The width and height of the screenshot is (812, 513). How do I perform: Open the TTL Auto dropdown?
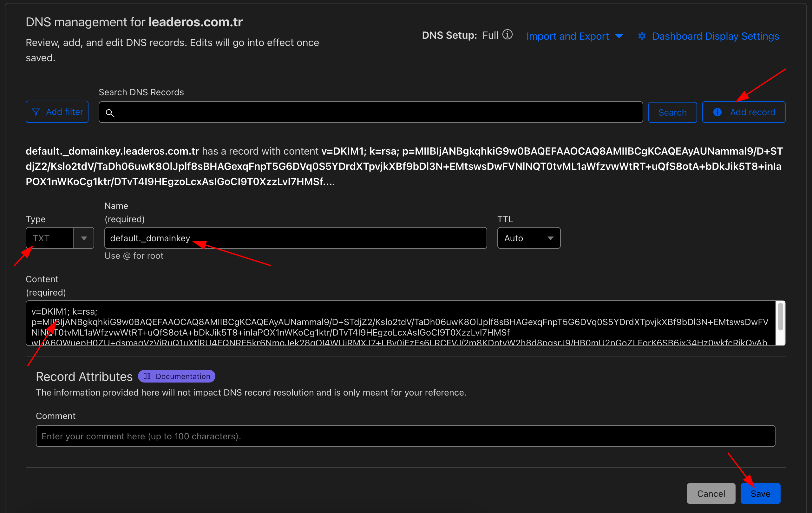[x=528, y=238]
